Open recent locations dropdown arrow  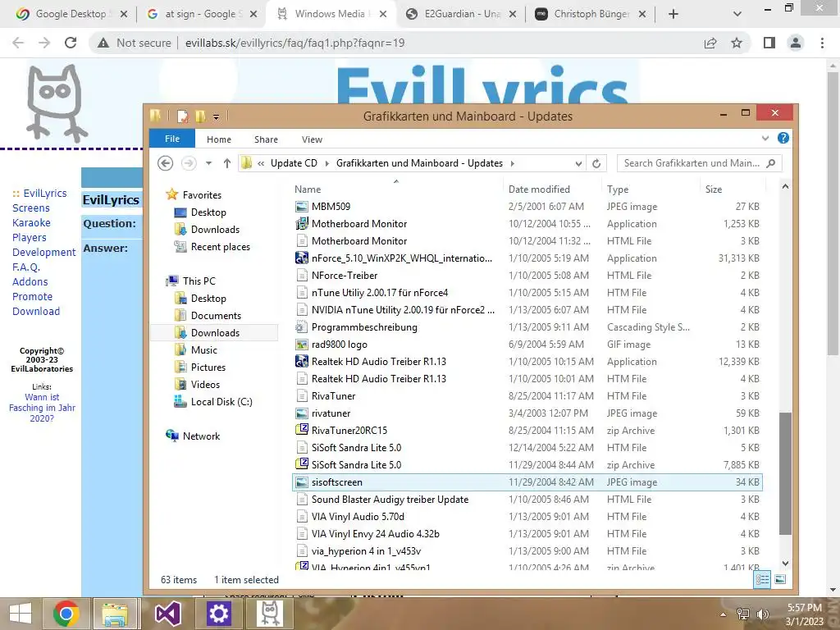pyautogui.click(x=209, y=163)
